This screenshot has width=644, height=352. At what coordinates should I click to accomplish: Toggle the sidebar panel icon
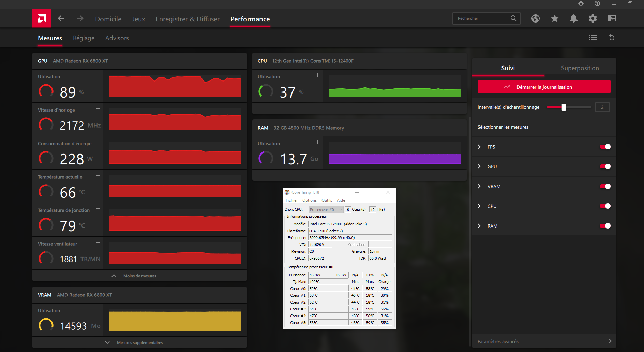click(x=612, y=18)
